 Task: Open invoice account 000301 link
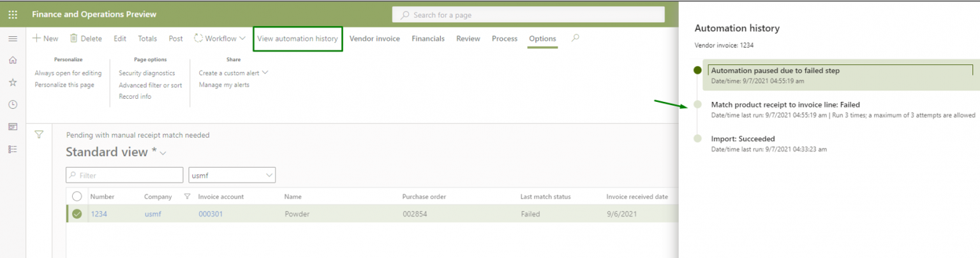(x=211, y=214)
